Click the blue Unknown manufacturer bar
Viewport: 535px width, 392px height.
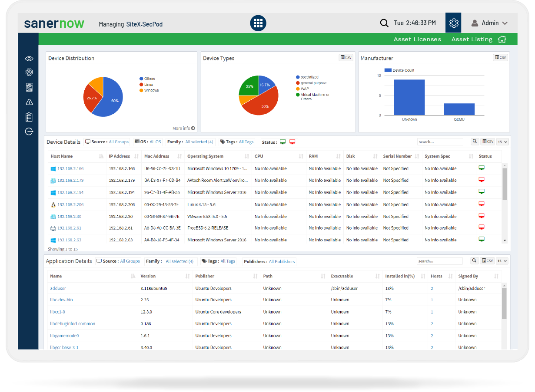(x=409, y=97)
